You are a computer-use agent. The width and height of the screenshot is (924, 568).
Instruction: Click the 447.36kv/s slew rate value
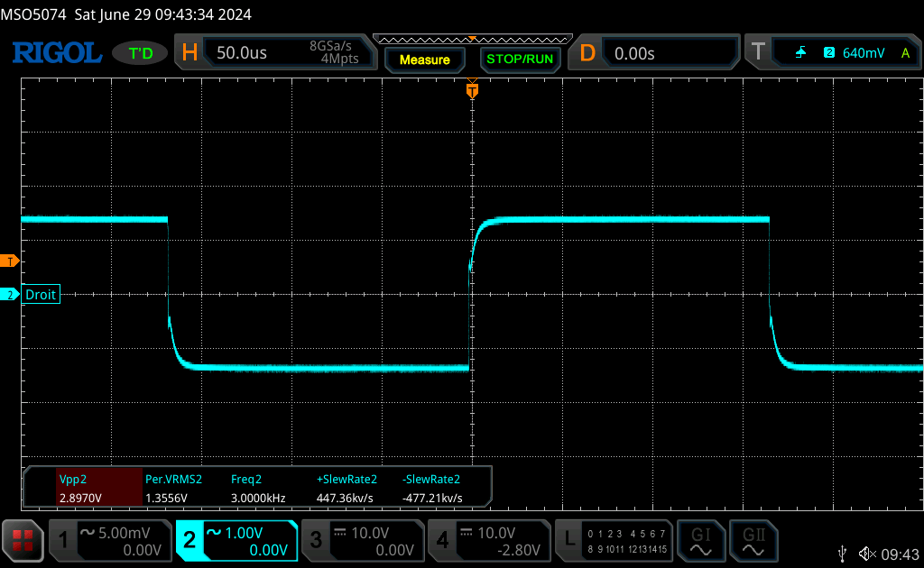[x=345, y=498]
